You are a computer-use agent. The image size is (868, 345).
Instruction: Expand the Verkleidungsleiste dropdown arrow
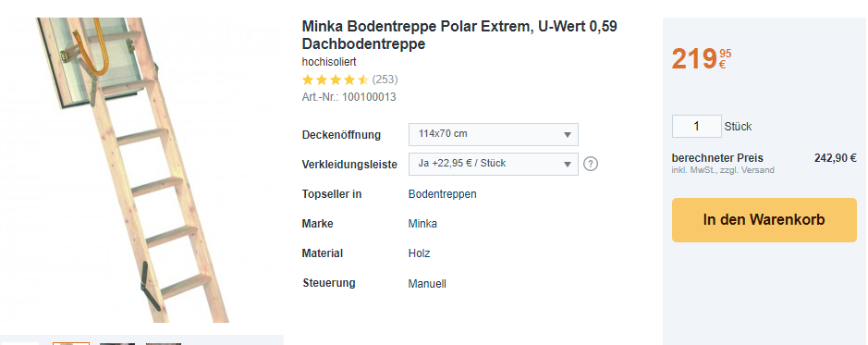coord(567,164)
